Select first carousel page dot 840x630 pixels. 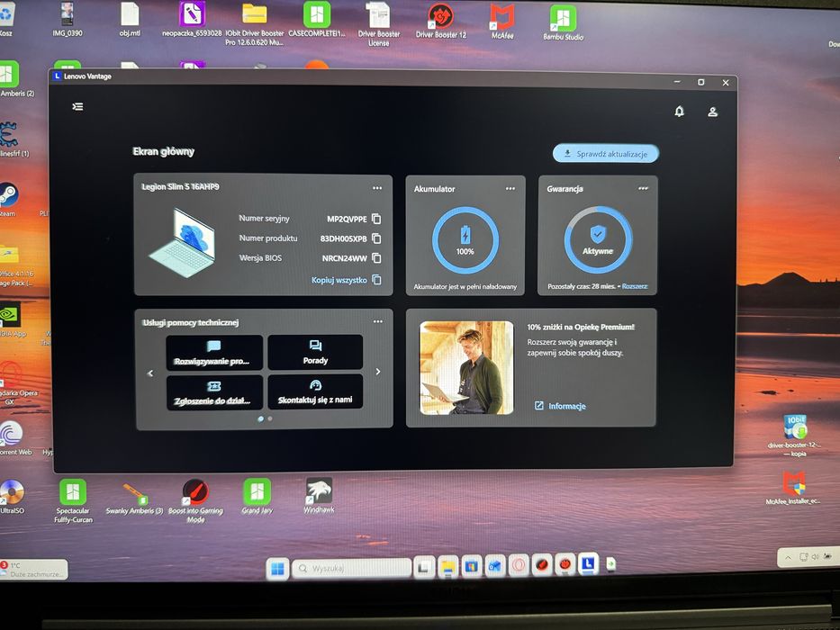pyautogui.click(x=261, y=418)
